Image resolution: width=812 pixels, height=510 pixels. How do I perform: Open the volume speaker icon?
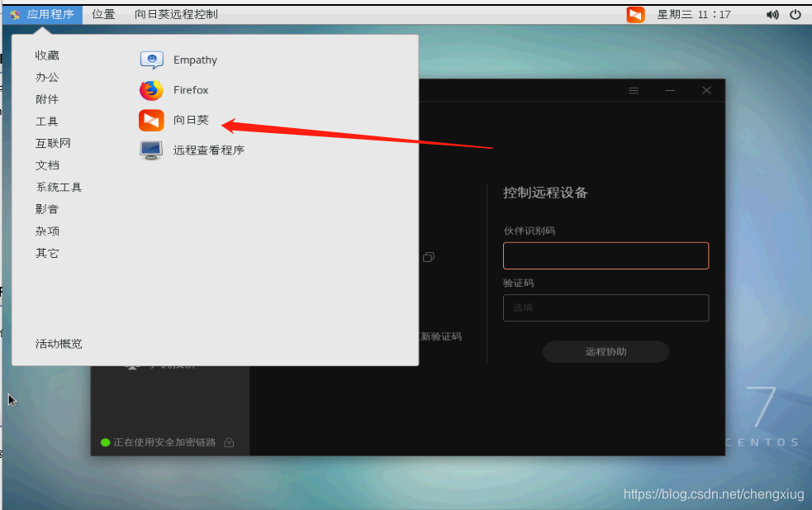point(772,15)
